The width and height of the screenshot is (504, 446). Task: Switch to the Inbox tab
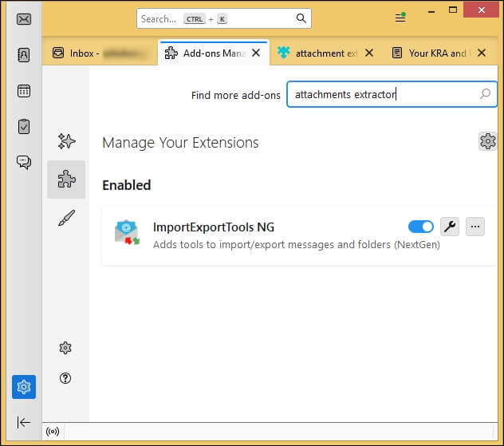[100, 53]
